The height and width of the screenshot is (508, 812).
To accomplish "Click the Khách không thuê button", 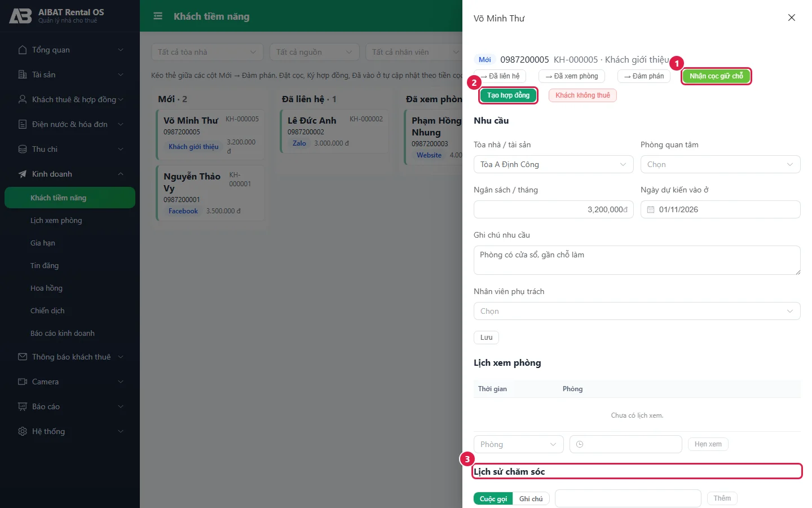I will point(582,95).
